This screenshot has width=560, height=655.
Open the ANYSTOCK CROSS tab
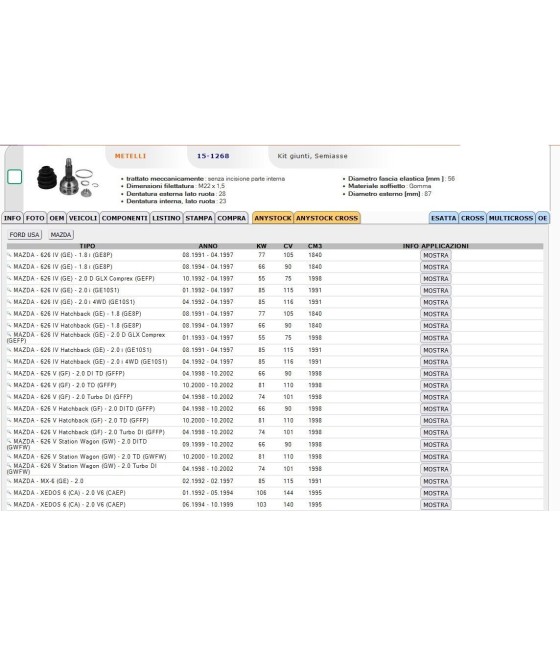(327, 218)
